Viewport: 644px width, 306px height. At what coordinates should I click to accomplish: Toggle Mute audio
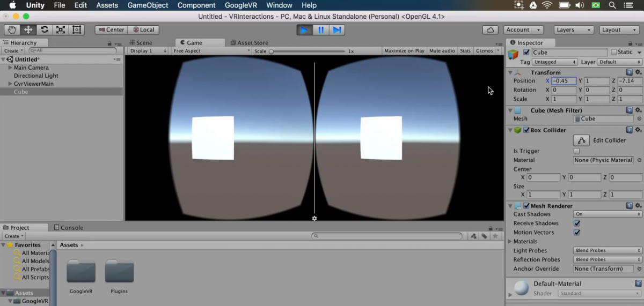[442, 51]
